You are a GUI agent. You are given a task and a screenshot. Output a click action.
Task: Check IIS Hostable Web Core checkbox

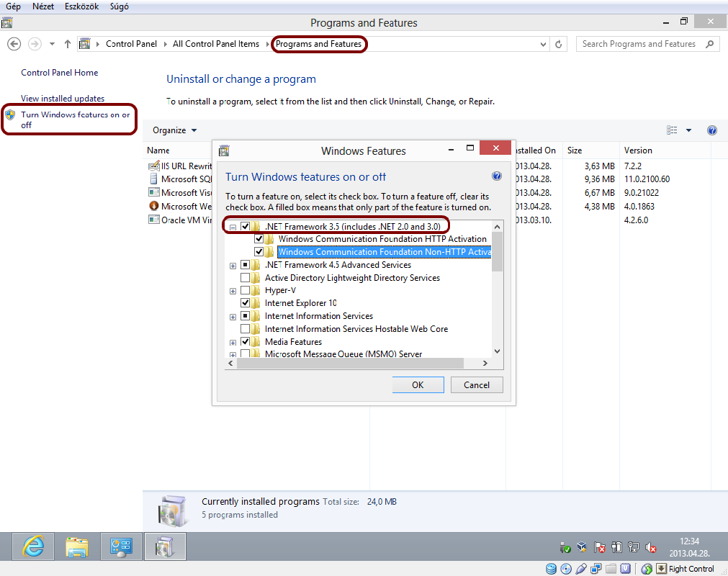[245, 328]
